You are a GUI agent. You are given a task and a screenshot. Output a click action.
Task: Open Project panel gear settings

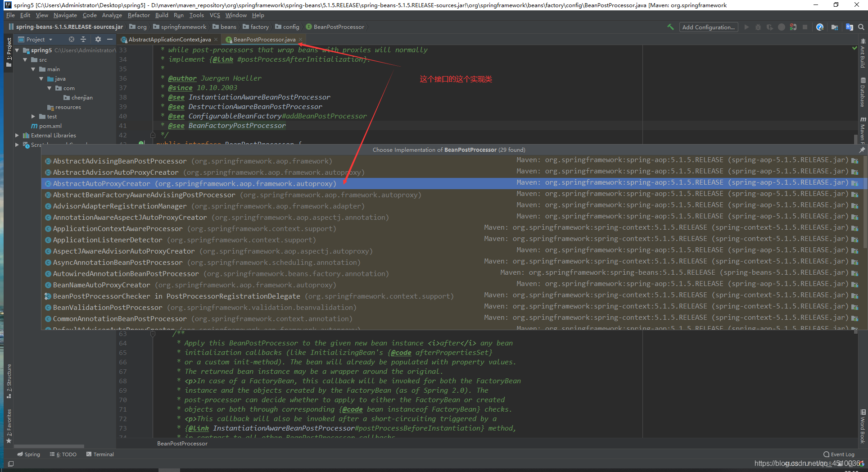(x=98, y=39)
